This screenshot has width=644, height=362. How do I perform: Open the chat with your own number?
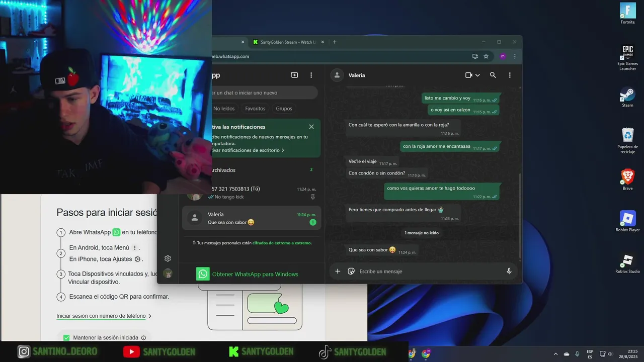252,193
